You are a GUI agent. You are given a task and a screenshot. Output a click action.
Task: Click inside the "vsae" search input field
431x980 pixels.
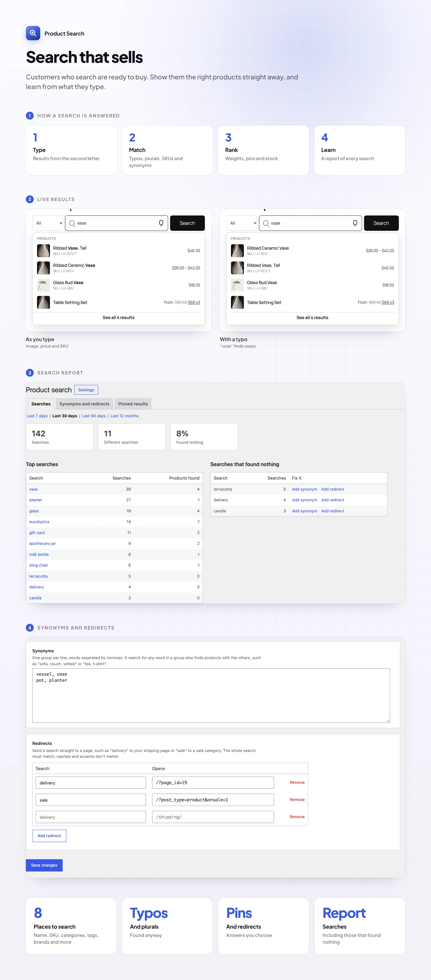point(310,223)
